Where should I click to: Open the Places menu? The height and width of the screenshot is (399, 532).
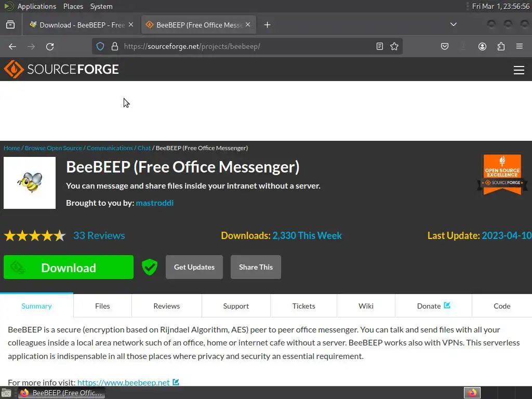coord(73,6)
